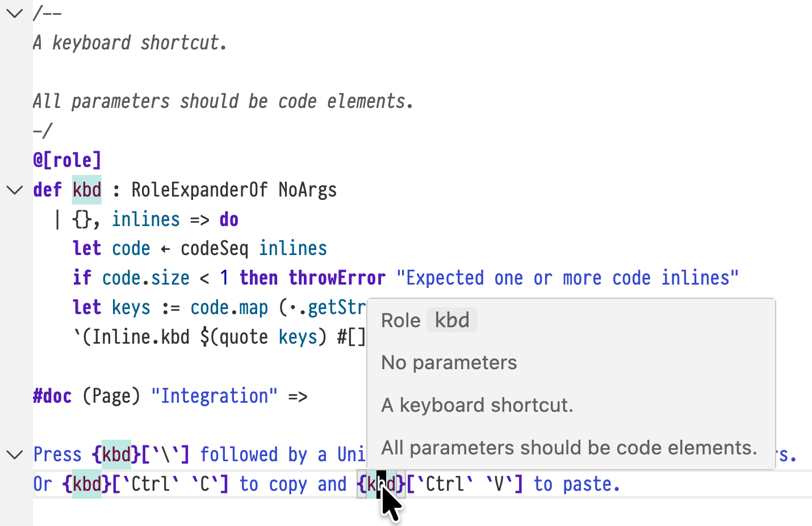Select the kbd identifier in the def line
Viewport: 812px width, 526px height.
click(86, 190)
